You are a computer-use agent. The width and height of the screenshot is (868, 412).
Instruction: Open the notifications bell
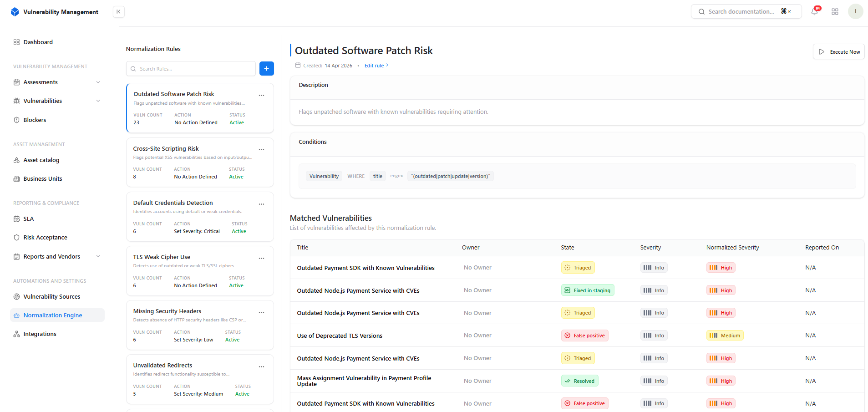pyautogui.click(x=814, y=11)
